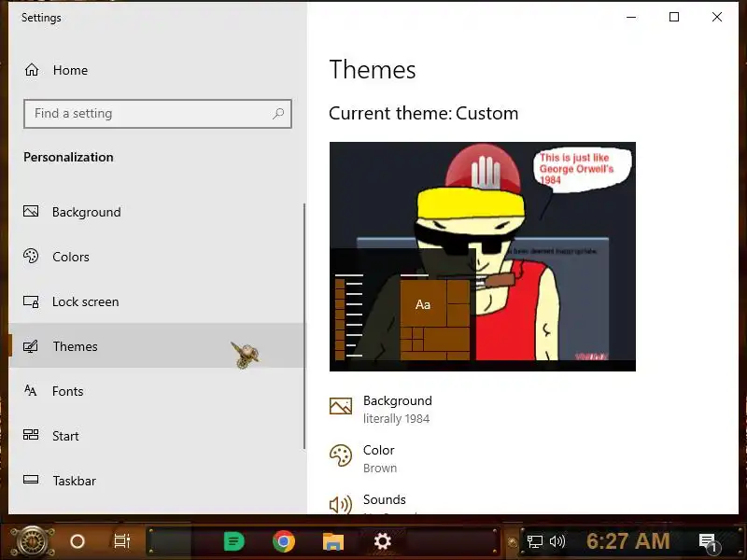
Task: Click the theme Color palette icon
Action: coord(341,455)
